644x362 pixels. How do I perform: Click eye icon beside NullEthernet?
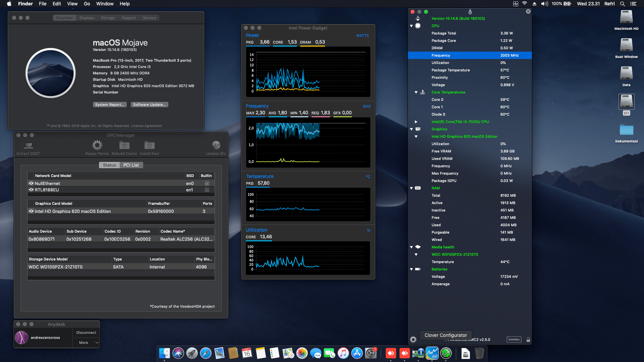click(31, 183)
